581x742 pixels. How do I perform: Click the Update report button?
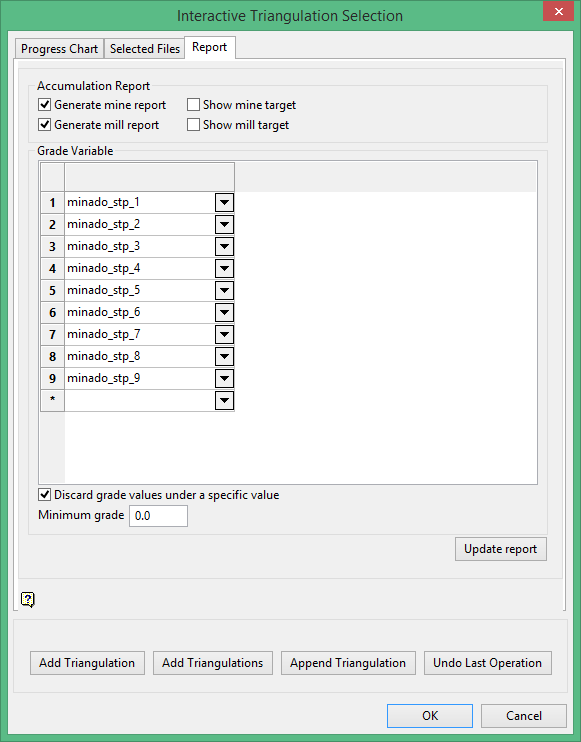501,549
